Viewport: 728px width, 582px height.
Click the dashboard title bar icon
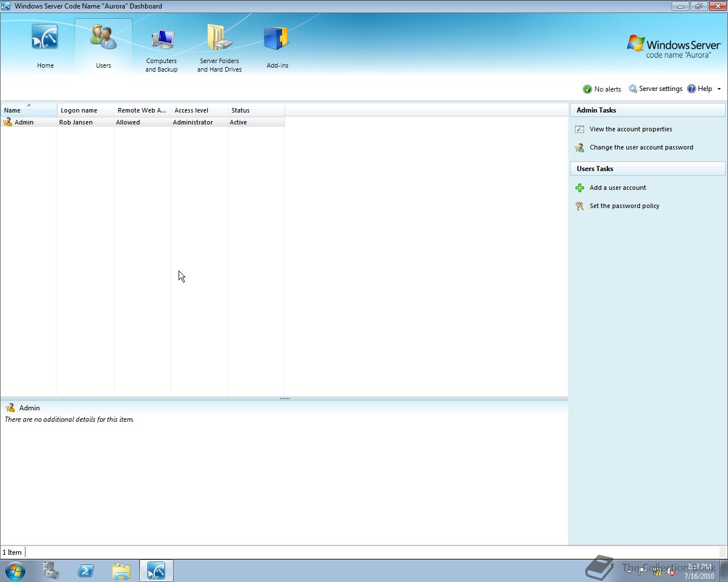(6, 6)
